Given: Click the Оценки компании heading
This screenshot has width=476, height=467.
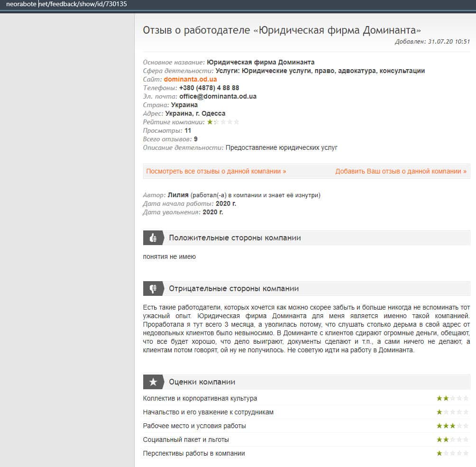Looking at the screenshot, I should 202,382.
